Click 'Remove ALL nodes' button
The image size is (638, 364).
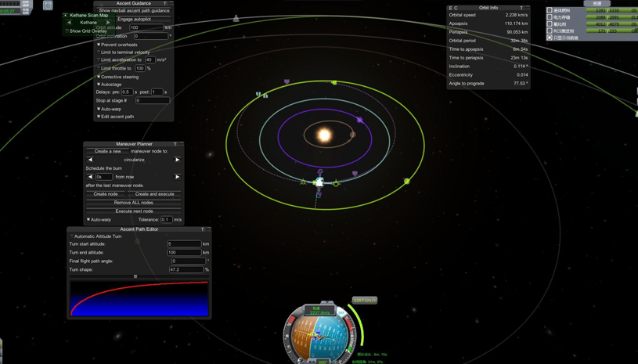click(x=134, y=203)
